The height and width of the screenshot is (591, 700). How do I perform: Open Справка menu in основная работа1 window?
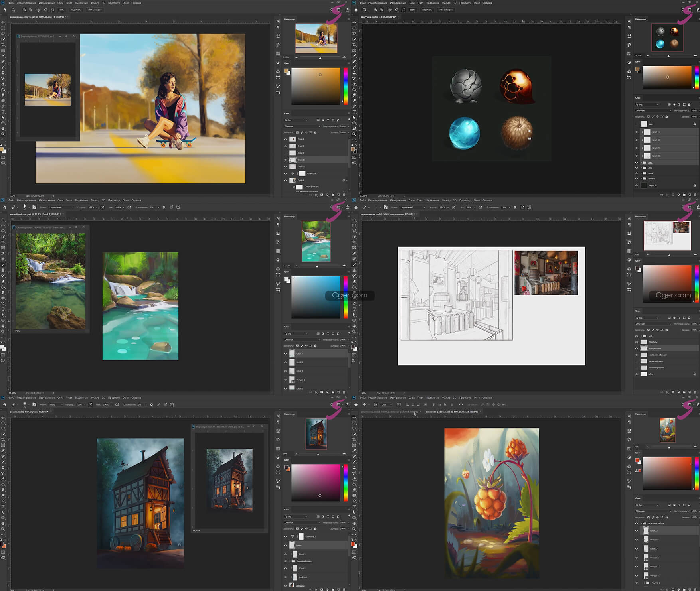click(487, 398)
